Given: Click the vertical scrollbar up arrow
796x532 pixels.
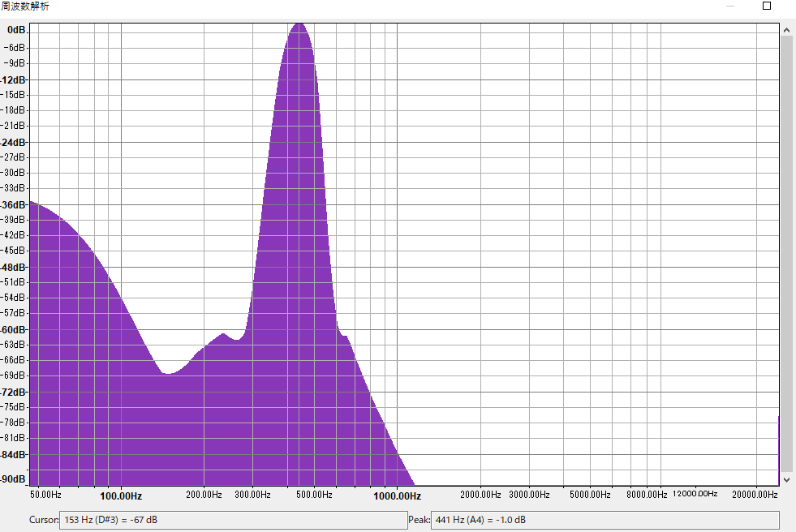Looking at the screenshot, I should [787, 31].
